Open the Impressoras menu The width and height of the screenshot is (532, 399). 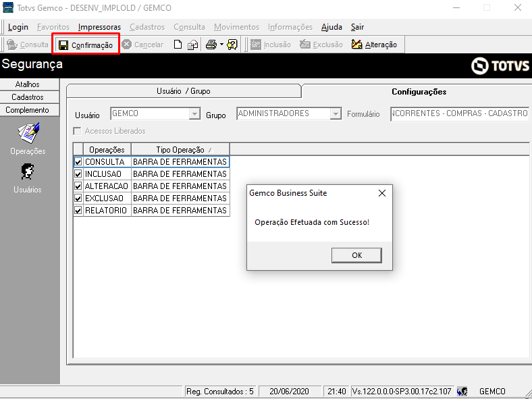99,27
